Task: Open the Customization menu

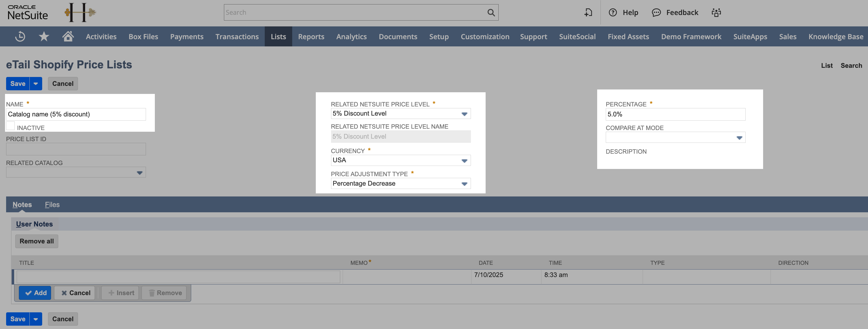Action: coord(485,36)
